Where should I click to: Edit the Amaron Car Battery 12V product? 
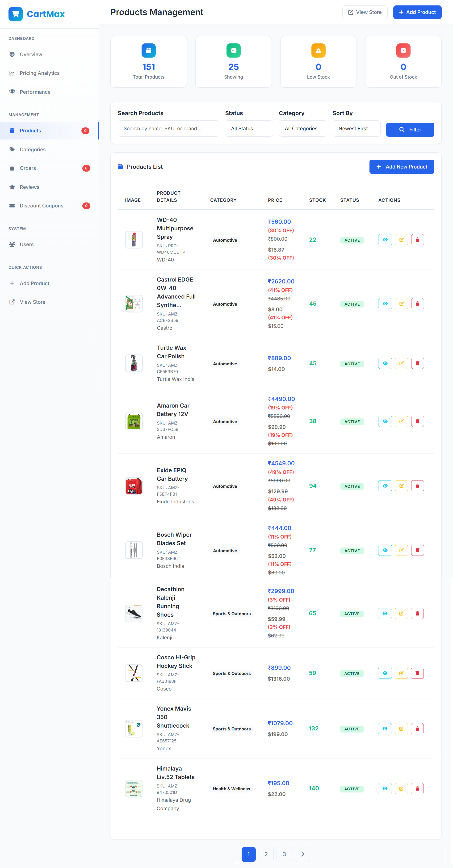click(401, 421)
